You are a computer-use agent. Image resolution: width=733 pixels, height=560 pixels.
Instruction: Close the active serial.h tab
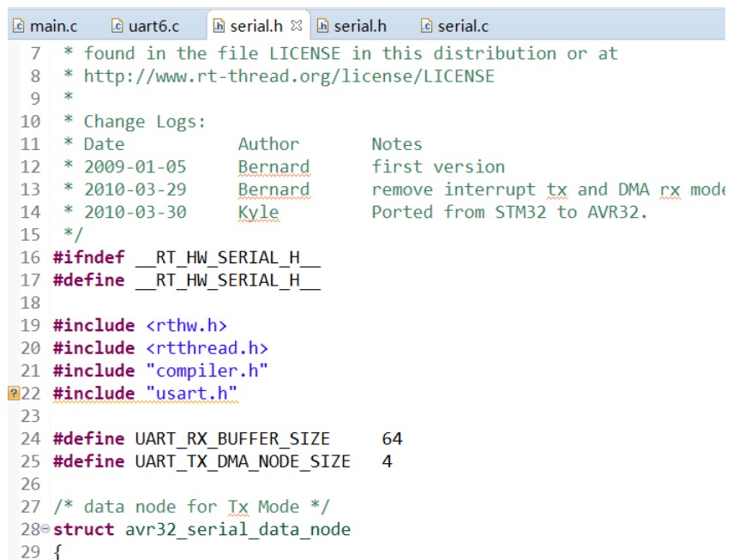(x=297, y=26)
